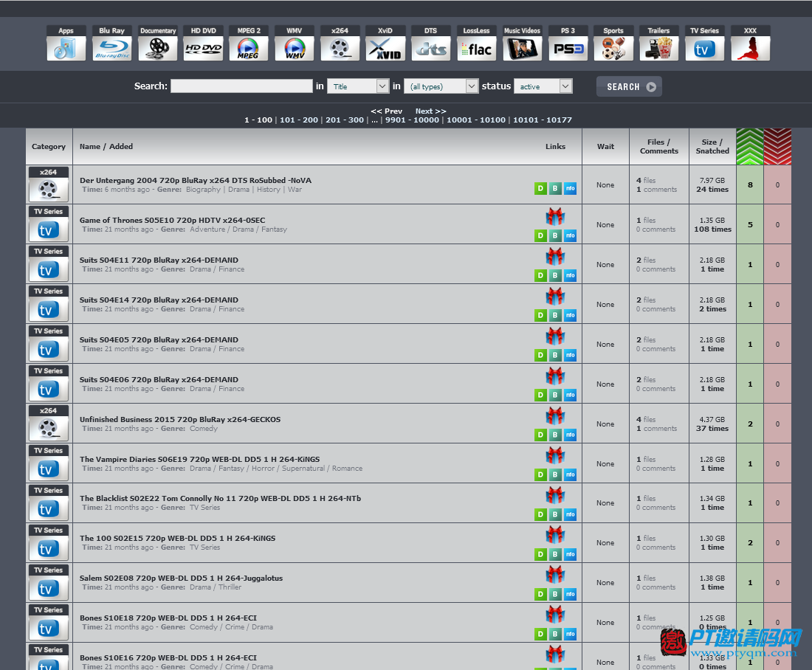Screen dimensions: 812x670
Task: Click the Name / Added column header
Action: pyautogui.click(x=106, y=147)
